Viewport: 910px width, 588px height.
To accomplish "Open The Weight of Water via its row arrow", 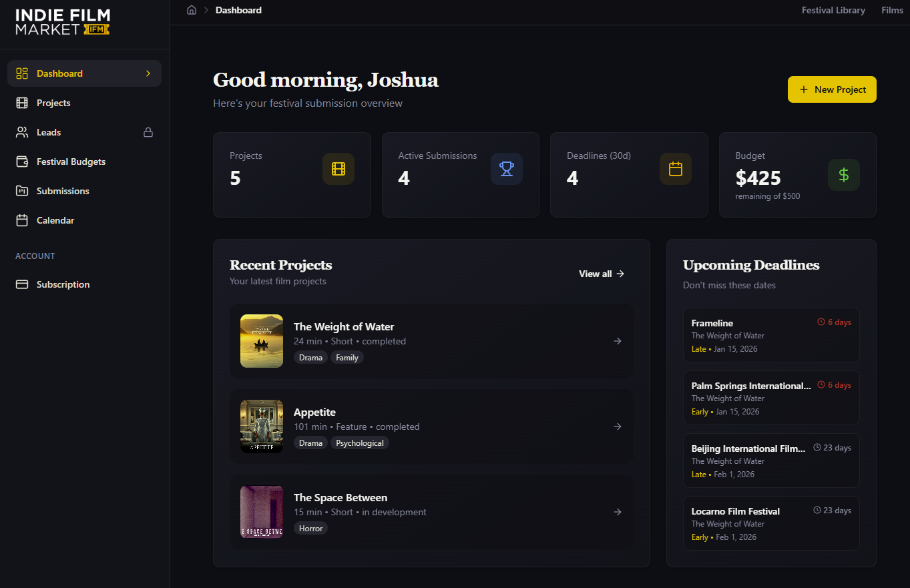I will click(618, 341).
